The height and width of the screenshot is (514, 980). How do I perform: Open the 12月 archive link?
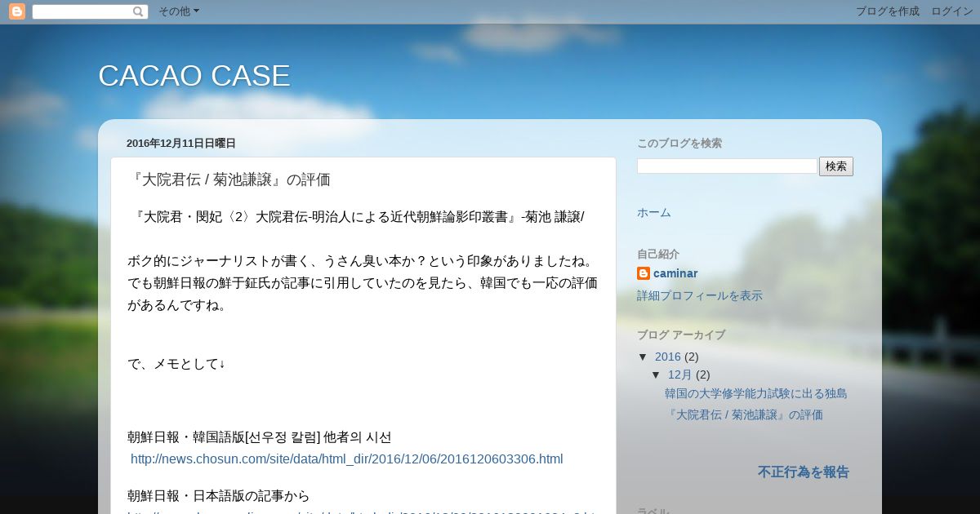(x=680, y=374)
